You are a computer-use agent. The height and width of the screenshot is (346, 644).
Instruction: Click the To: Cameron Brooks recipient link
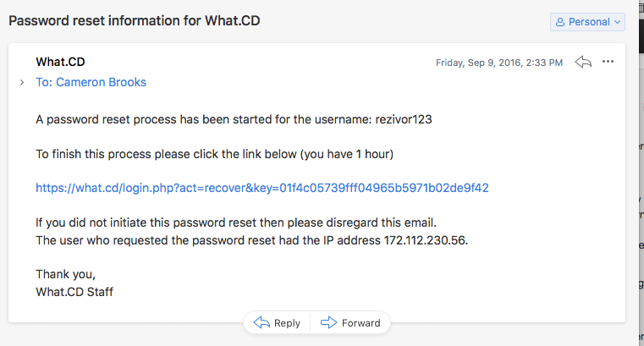click(x=91, y=82)
